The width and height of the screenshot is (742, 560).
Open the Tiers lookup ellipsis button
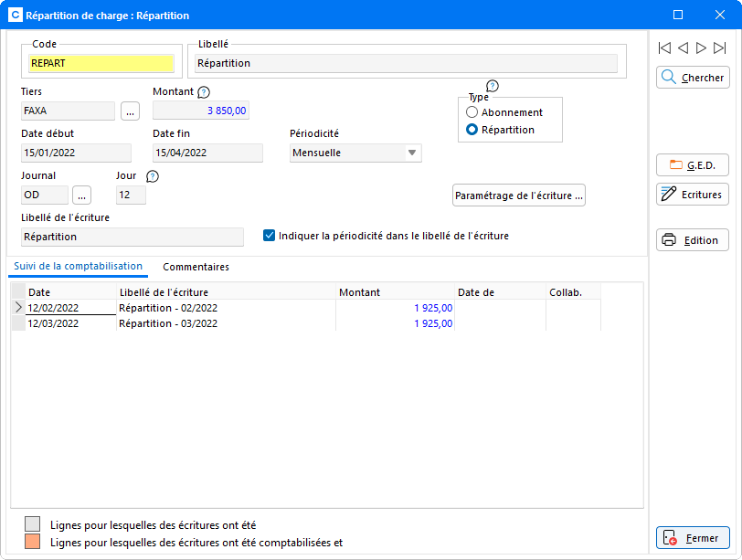(130, 111)
